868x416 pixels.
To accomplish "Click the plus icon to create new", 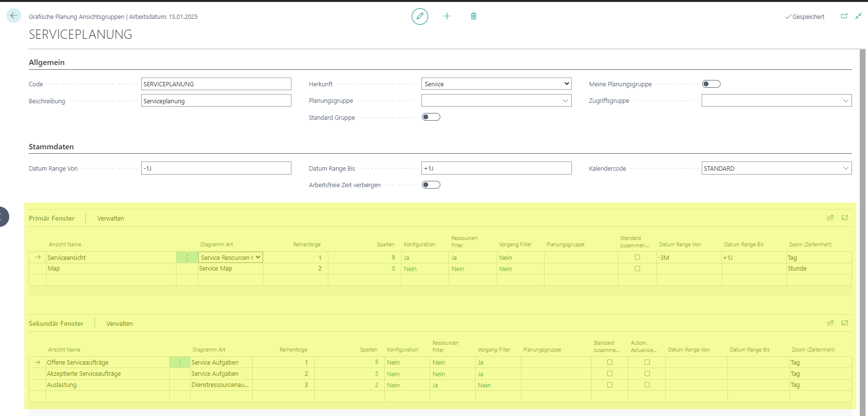I will pyautogui.click(x=447, y=16).
